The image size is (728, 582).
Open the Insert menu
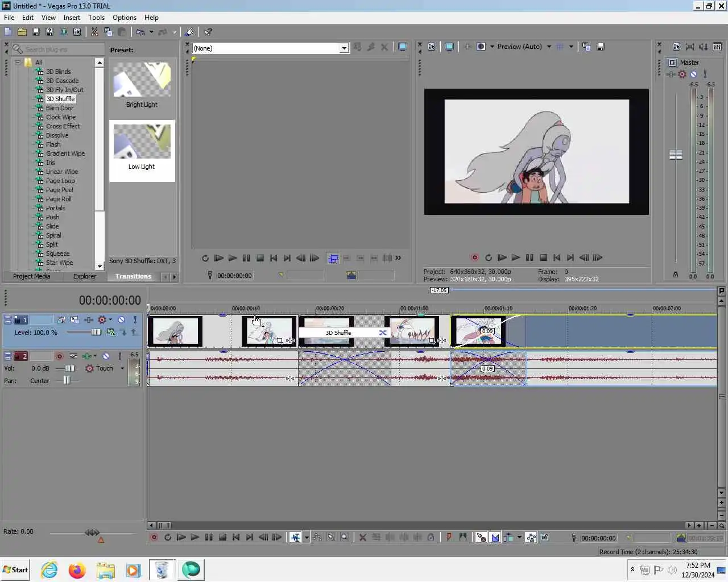(72, 18)
